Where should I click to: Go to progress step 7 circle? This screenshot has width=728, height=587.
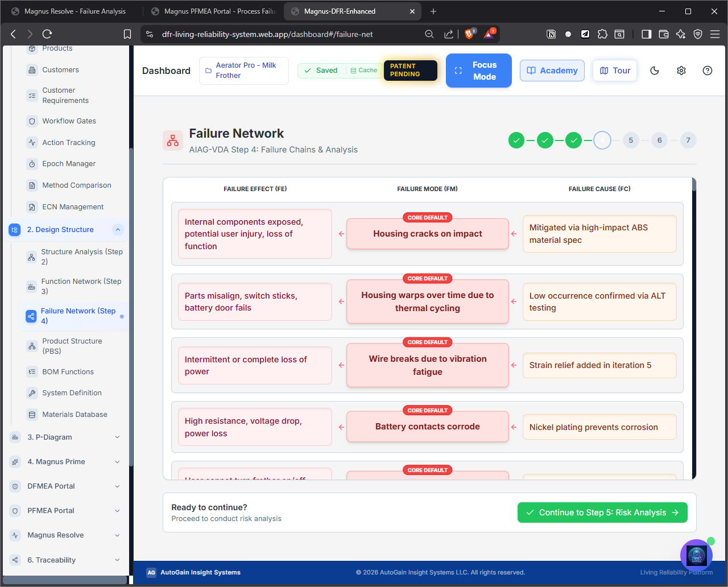coord(688,140)
